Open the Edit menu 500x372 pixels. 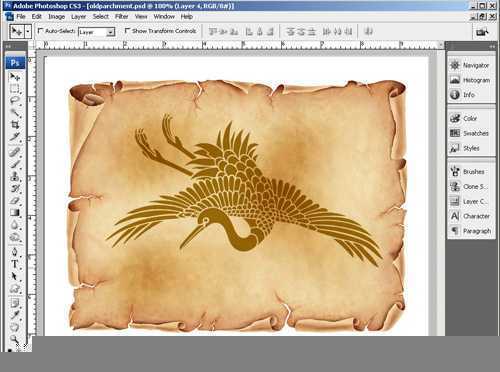click(x=36, y=17)
